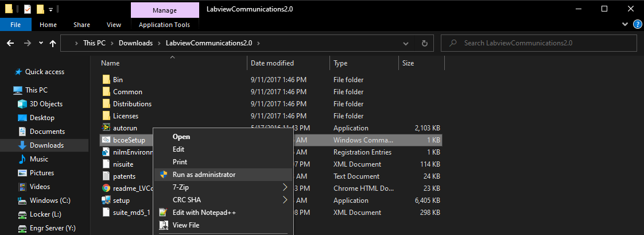Click the Edit with Notepad++ icon
The height and width of the screenshot is (235, 644).
[163, 213]
